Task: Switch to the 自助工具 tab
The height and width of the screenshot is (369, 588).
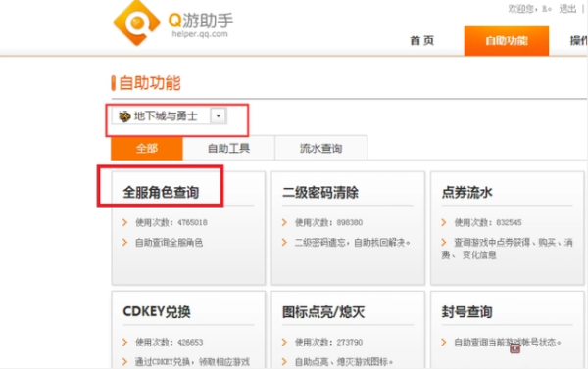Action: 228,149
